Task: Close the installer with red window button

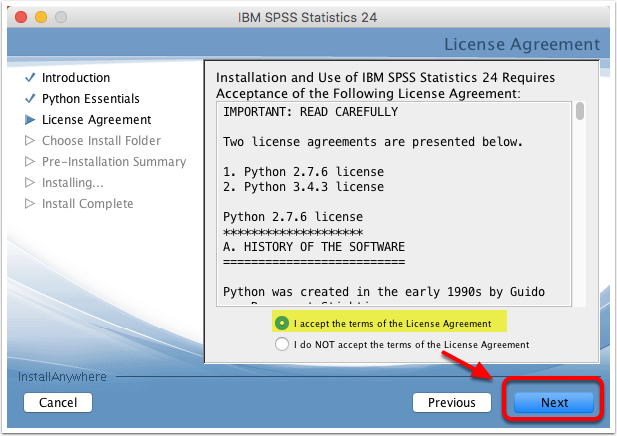Action: pyautogui.click(x=21, y=17)
